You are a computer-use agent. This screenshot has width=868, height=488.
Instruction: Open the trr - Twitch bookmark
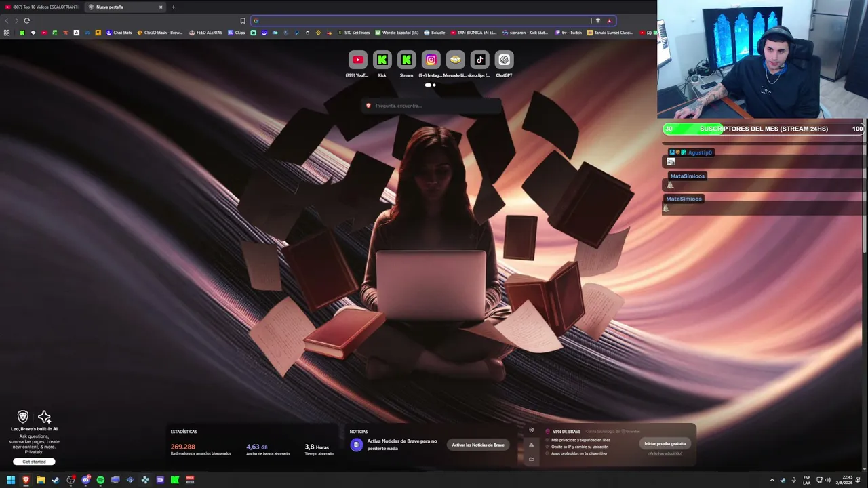coord(568,33)
